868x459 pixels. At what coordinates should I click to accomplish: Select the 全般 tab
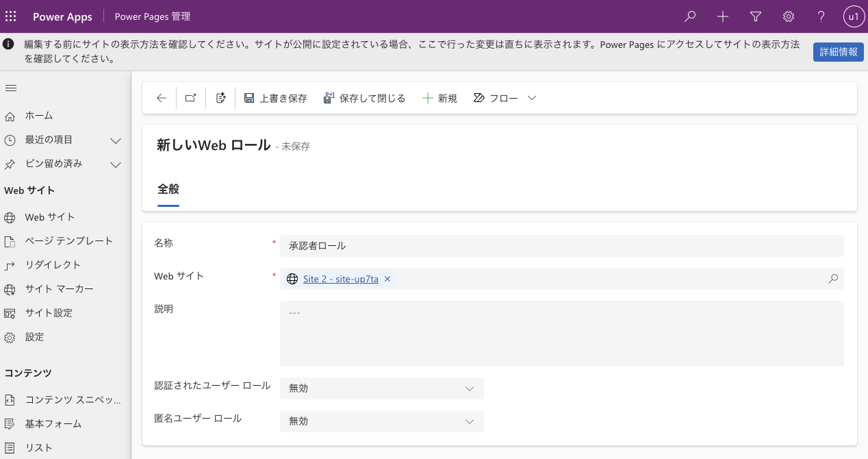tap(168, 189)
